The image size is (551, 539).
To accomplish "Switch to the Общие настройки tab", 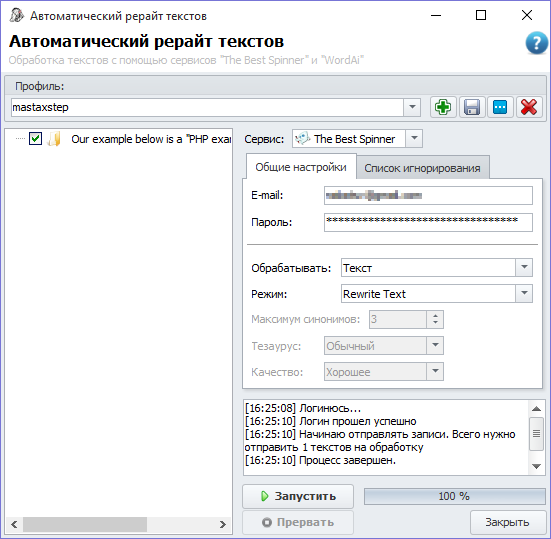I will tap(301, 167).
